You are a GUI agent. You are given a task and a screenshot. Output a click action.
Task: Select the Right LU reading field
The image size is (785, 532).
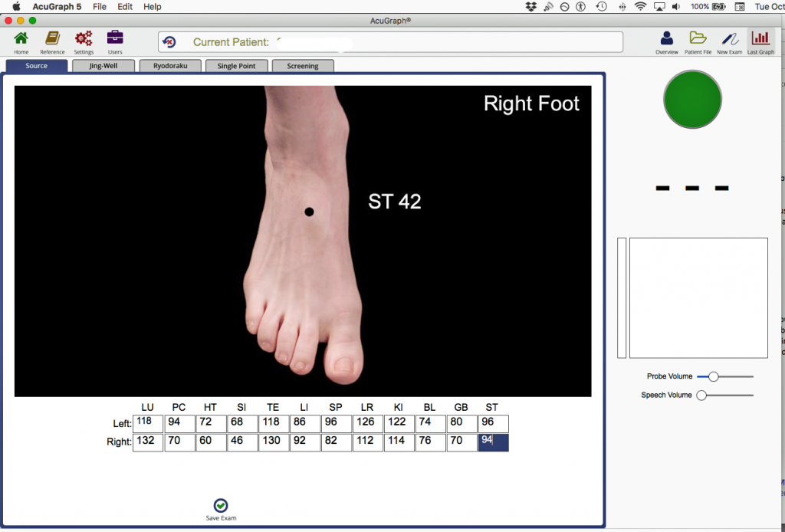click(x=148, y=442)
